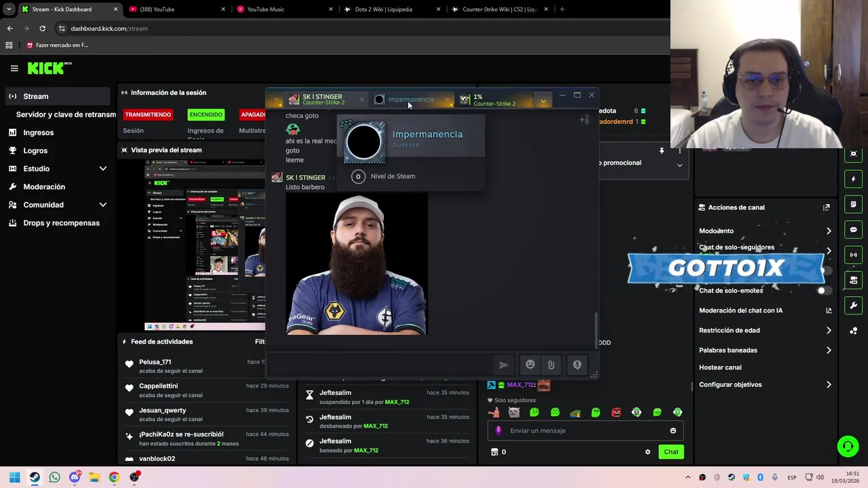Click Hostear canal
Image resolution: width=868 pixels, height=488 pixels.
720,367
